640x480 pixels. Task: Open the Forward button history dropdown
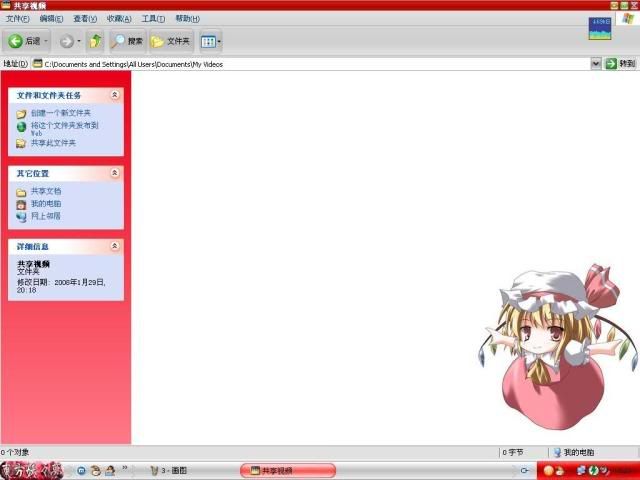(x=79, y=41)
